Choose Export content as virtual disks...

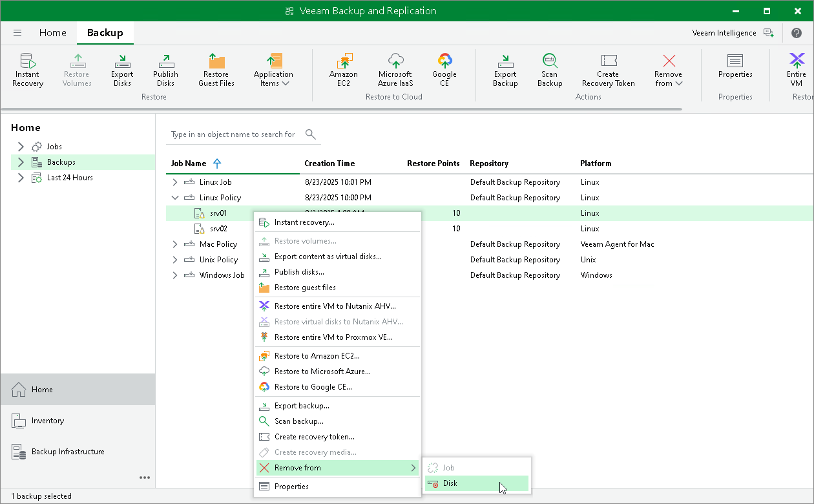click(337, 257)
